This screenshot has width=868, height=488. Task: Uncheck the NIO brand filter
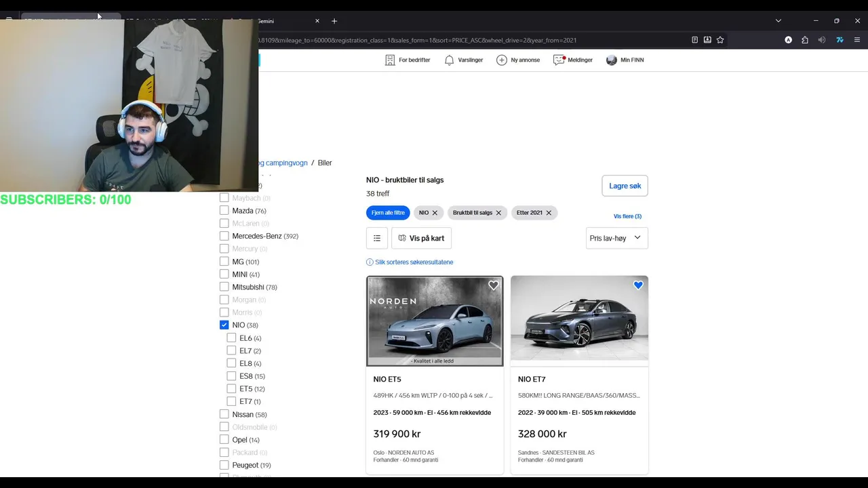[x=224, y=325]
